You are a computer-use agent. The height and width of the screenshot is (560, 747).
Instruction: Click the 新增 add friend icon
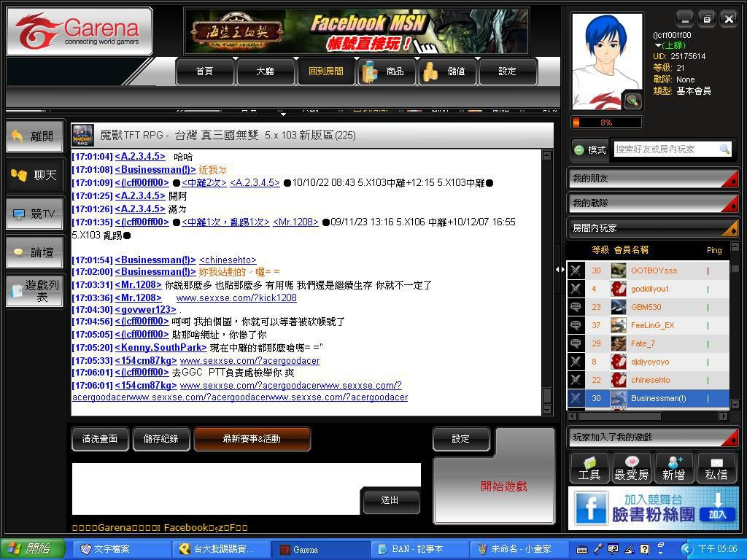[x=673, y=467]
